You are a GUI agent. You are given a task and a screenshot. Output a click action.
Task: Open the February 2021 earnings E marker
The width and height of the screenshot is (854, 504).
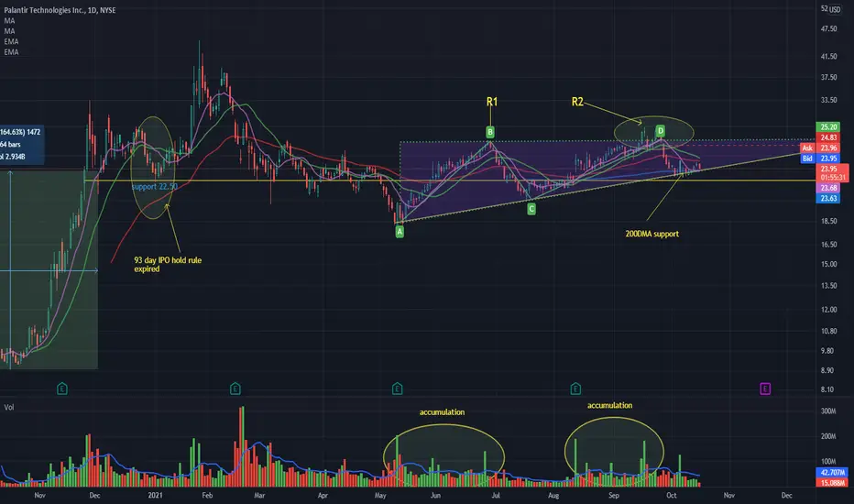(x=235, y=389)
